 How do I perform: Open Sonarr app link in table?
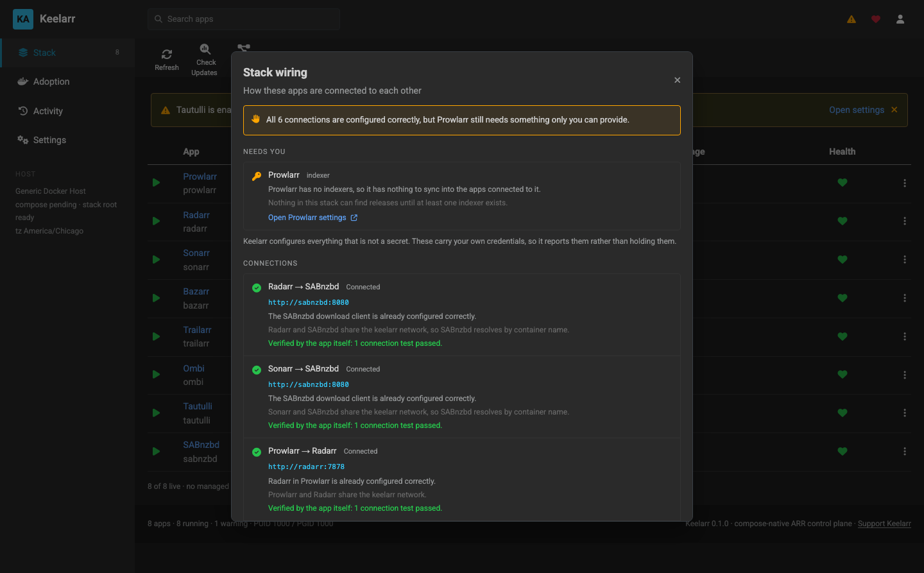point(196,253)
